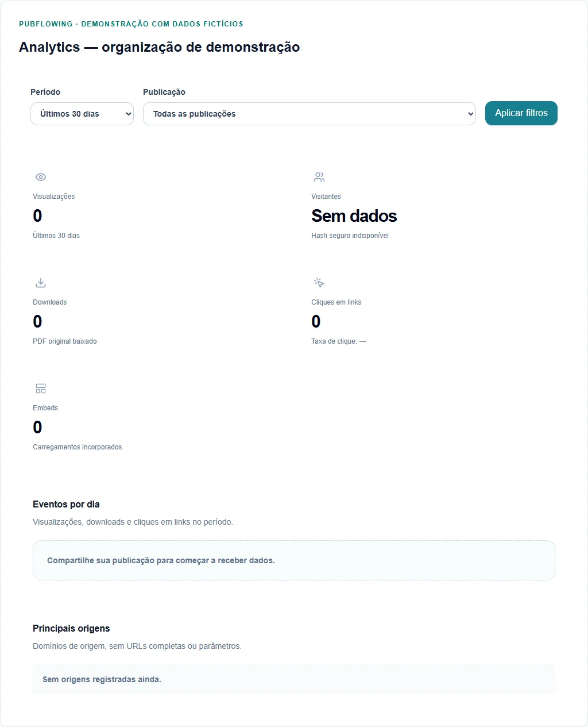This screenshot has height=727, width=588.
Task: Apply filters with Aplicar filtros button
Action: [x=521, y=113]
